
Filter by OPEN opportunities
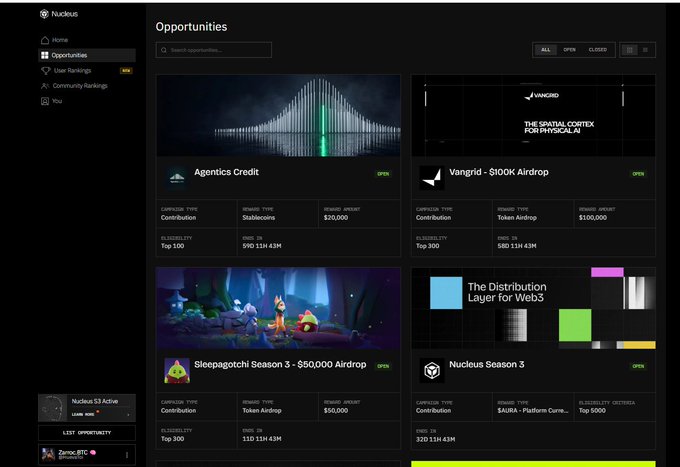569,50
